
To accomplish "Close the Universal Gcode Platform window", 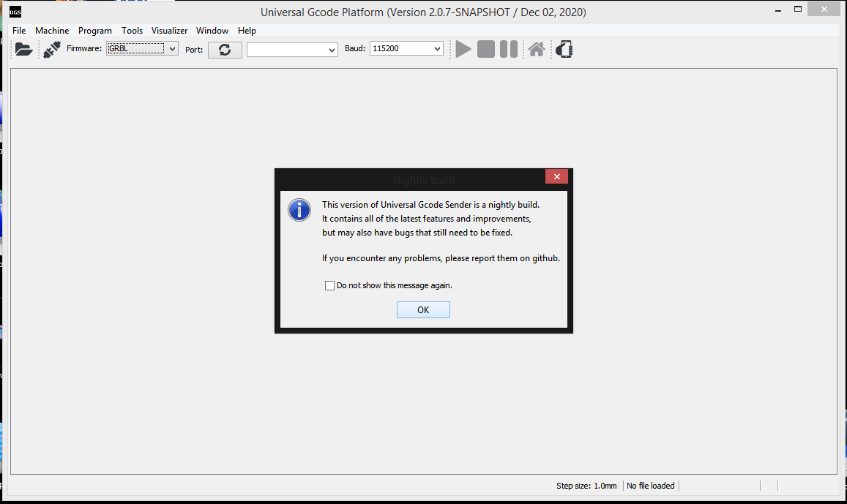I will coord(824,10).
